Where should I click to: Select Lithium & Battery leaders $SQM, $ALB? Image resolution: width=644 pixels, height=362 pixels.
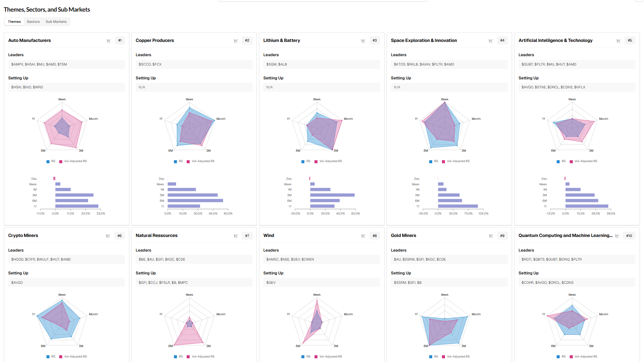click(322, 64)
